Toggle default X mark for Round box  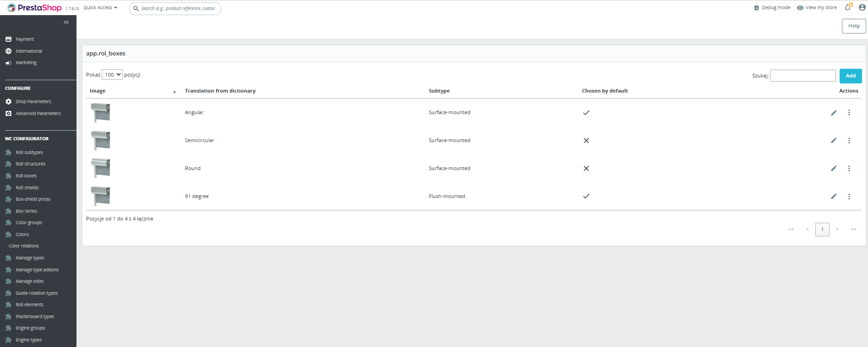point(586,169)
